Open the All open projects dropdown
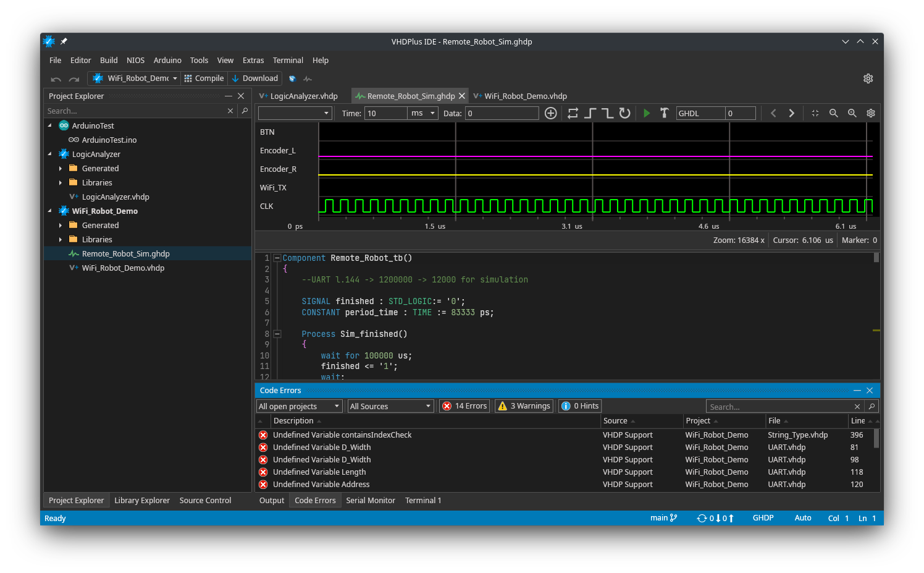Viewport: 924px width, 573px height. pyautogui.click(x=300, y=406)
